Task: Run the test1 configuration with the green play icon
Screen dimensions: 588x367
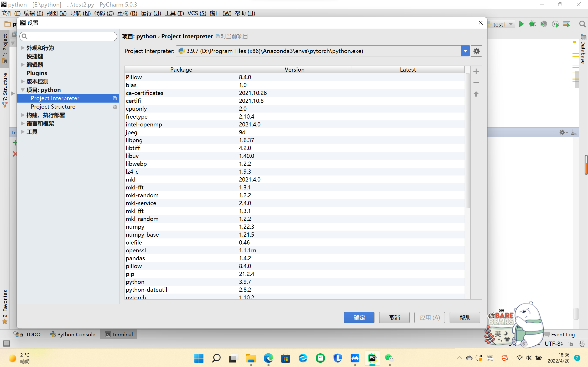Action: click(521, 24)
